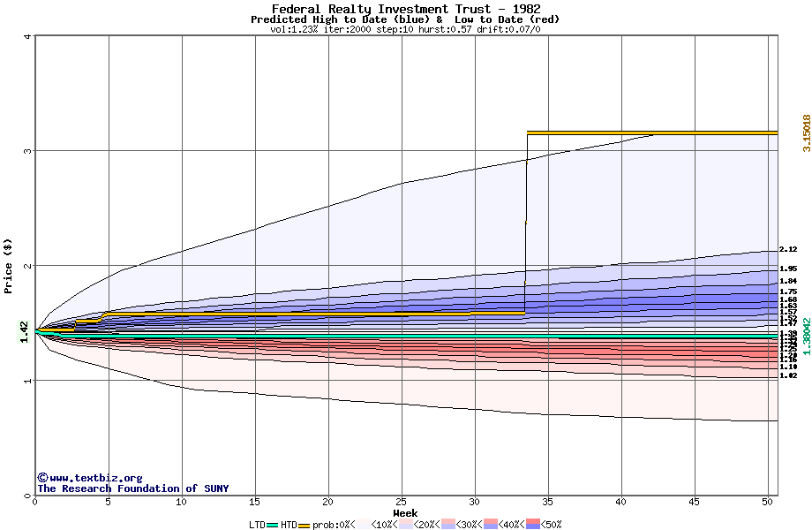The width and height of the screenshot is (812, 530).
Task: Click the week axis tick label "35"
Action: coord(548,502)
